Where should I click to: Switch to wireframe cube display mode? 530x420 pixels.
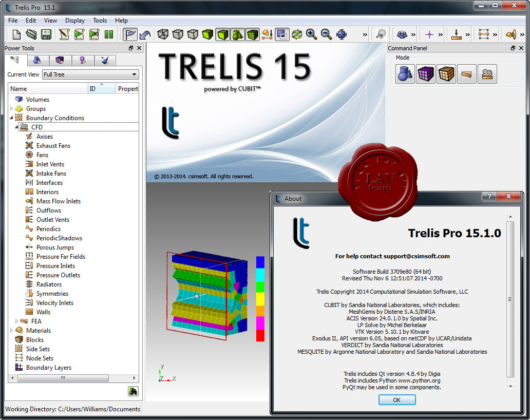[x=163, y=34]
